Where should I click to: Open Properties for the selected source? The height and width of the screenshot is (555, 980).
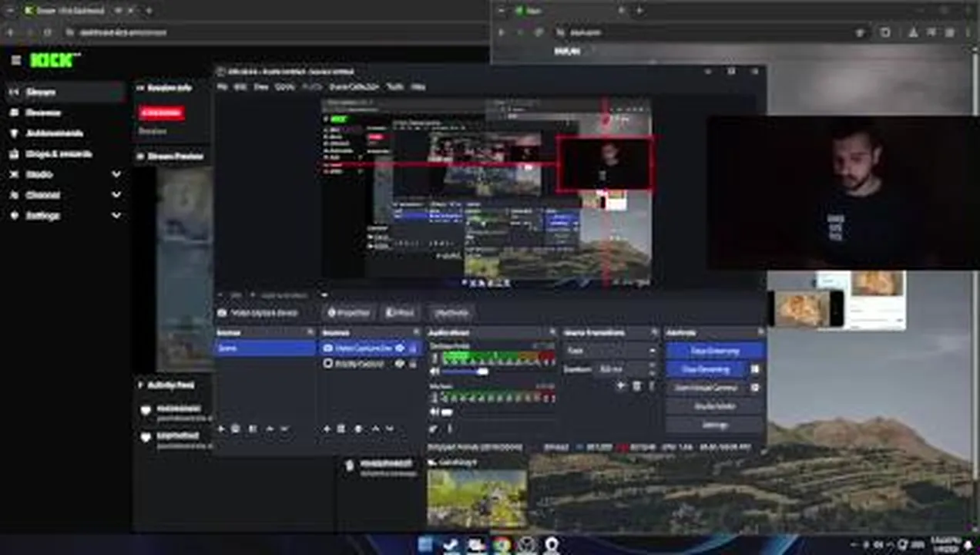tap(348, 313)
